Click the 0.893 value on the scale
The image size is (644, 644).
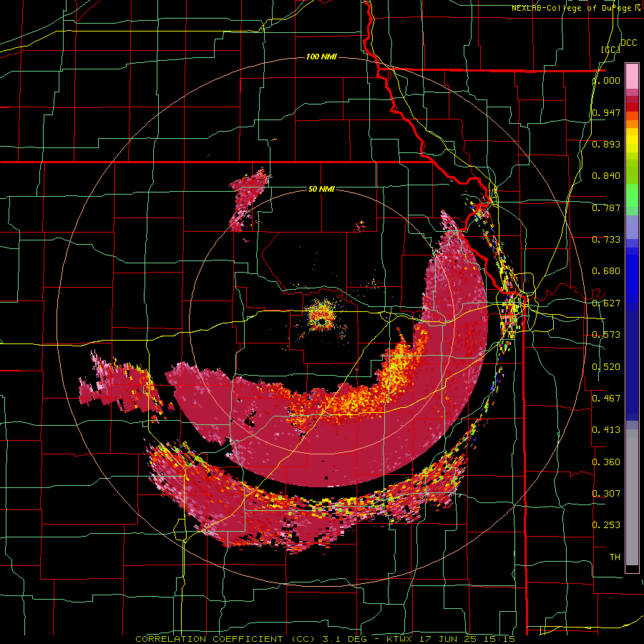(x=606, y=144)
